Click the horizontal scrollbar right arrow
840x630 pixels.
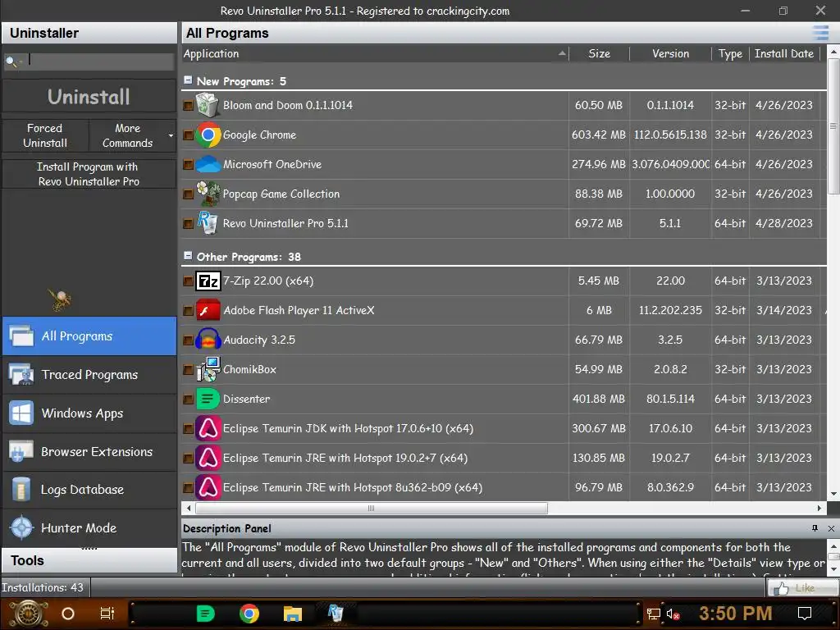[819, 508]
